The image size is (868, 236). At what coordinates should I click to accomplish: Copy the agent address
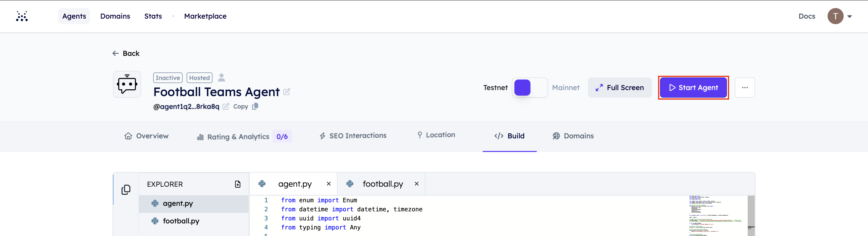[246, 106]
